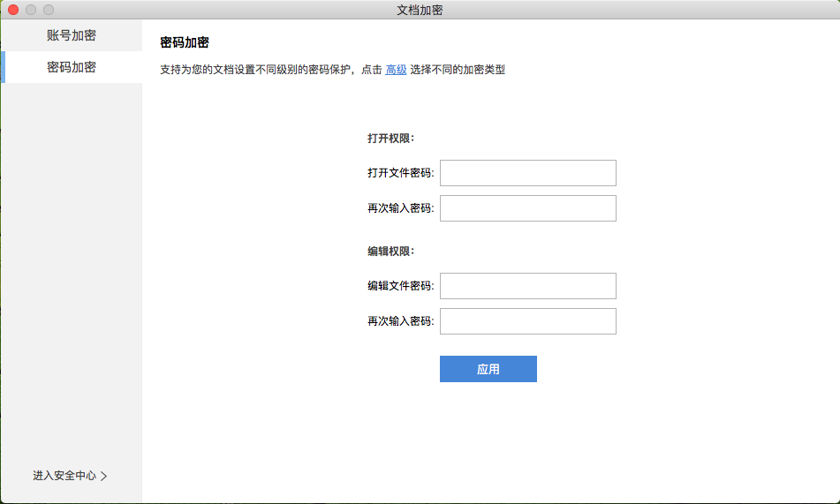Focus the confirm field under 编辑文件密码
Viewport: 840px width, 504px height.
[527, 321]
